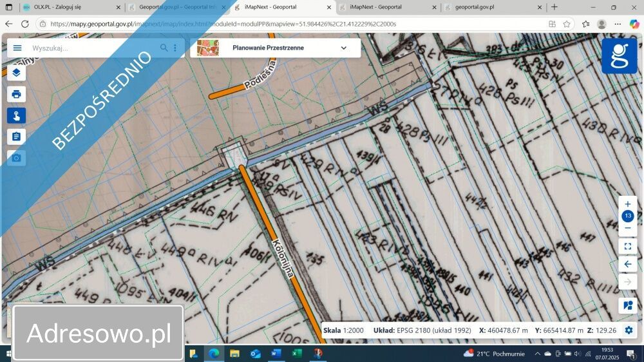
Task: Zoom in with the plus button
Action: (627, 204)
